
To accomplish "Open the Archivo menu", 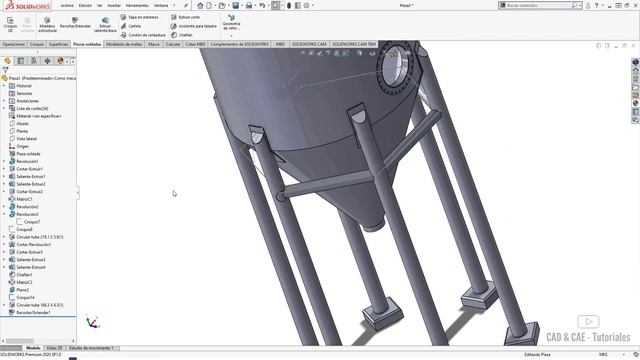I will (67, 6).
